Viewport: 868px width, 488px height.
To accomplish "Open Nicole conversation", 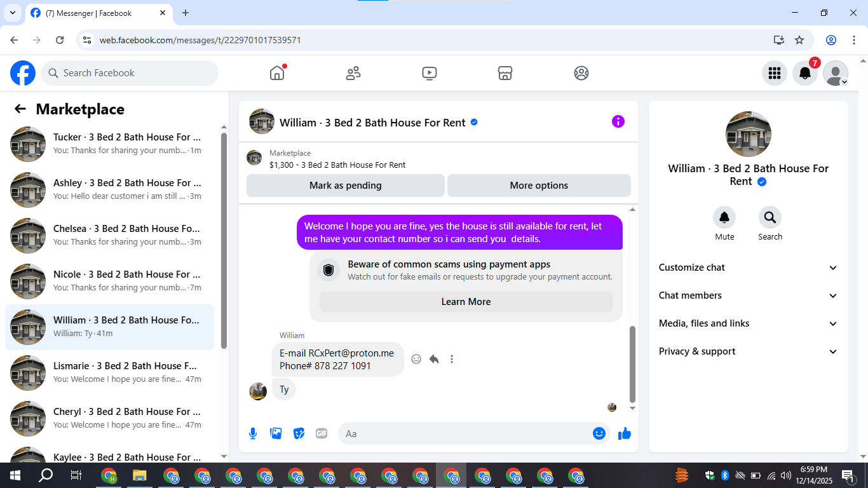I will 109,281.
